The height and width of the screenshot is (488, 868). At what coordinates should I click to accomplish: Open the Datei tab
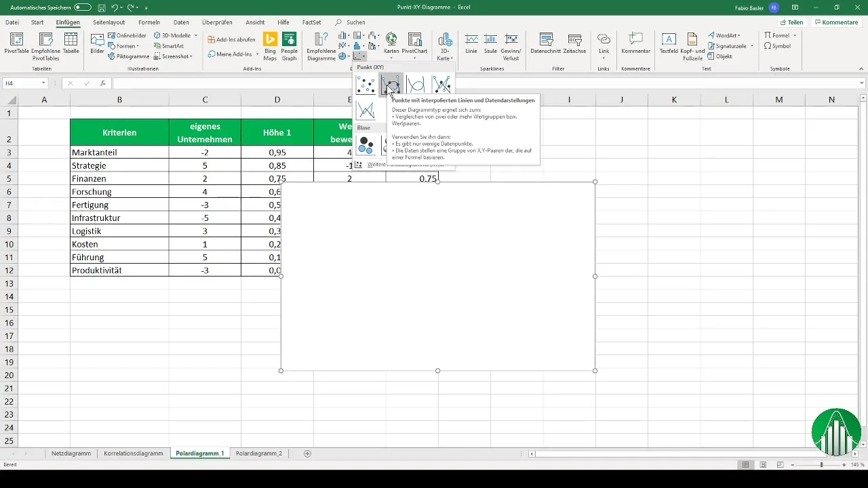(12, 22)
